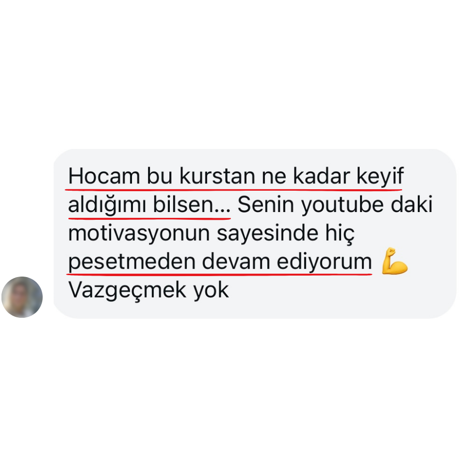Click the underlined text "aldığımı bilsen..."
The image size is (476, 476).
click(149, 205)
